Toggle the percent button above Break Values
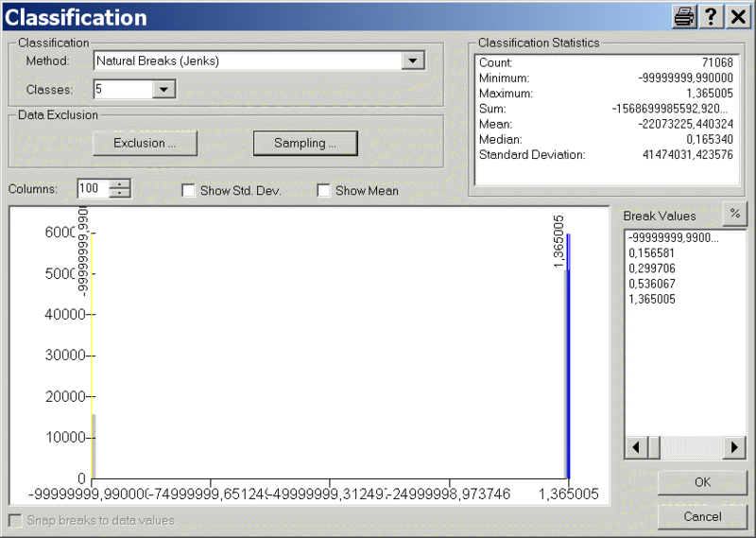This screenshot has height=538, width=756. (735, 214)
